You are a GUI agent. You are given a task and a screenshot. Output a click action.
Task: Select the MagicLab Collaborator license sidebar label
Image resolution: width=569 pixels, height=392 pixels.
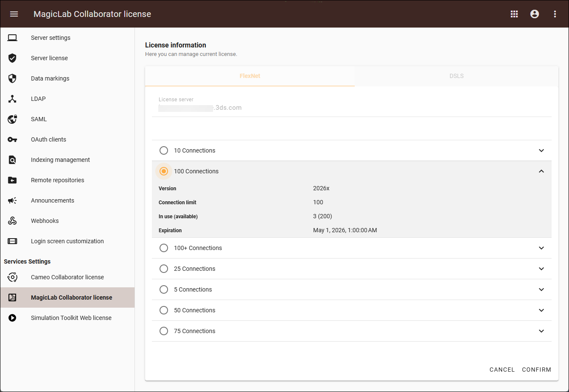tap(71, 297)
